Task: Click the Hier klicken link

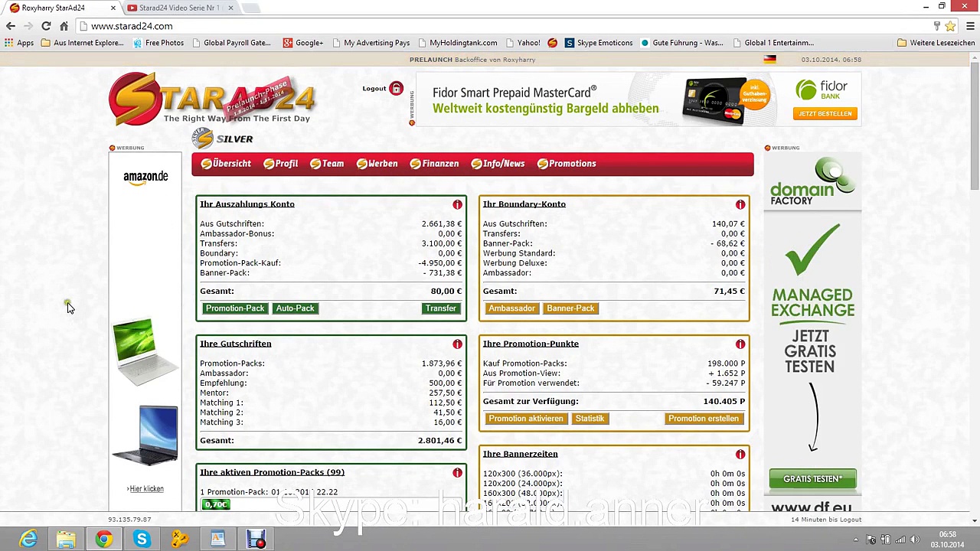Action: [145, 489]
